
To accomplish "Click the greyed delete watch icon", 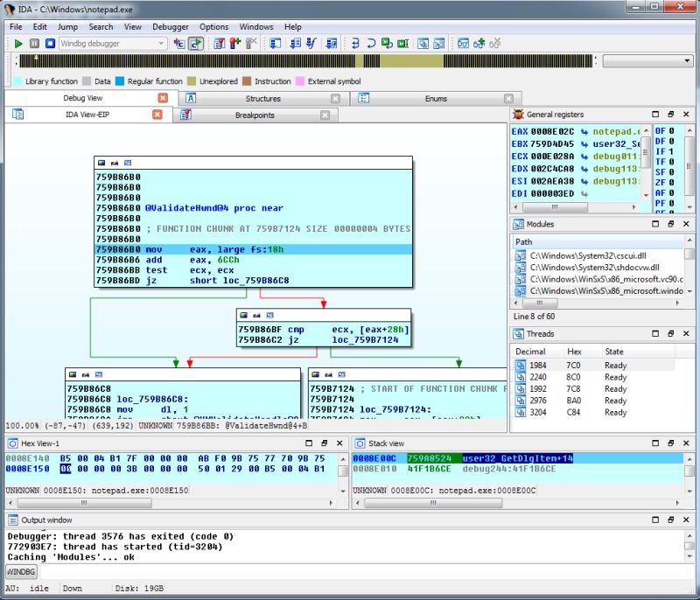I will click(495, 43).
